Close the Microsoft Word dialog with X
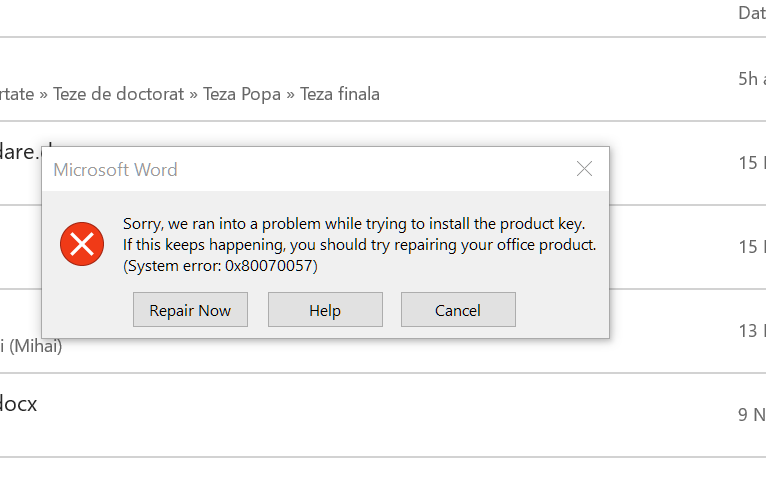This screenshot has width=766, height=490. [x=584, y=169]
